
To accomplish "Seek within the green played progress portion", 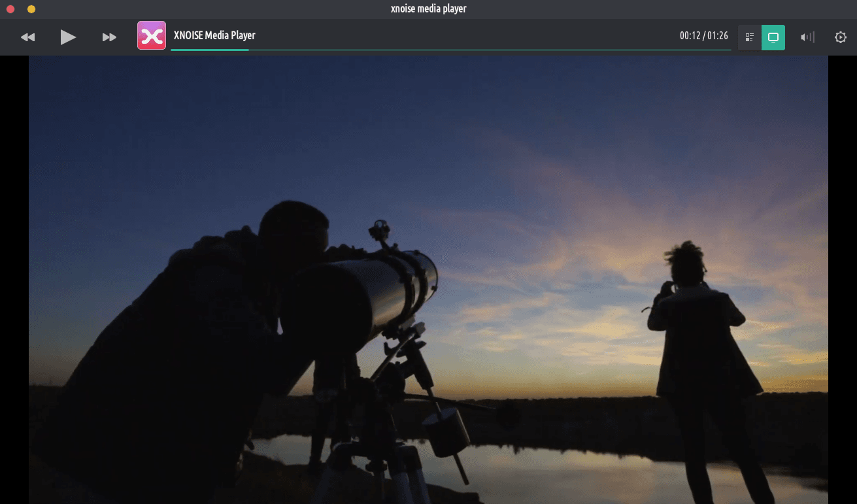I will (x=209, y=50).
